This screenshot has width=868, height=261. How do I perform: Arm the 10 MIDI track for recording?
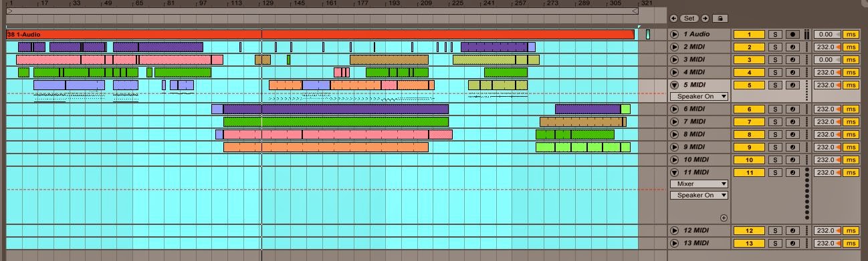pos(793,160)
